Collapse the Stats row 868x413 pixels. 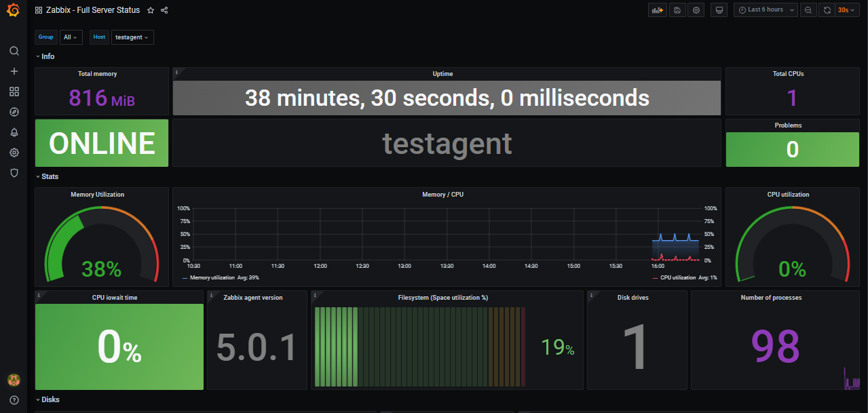point(47,176)
